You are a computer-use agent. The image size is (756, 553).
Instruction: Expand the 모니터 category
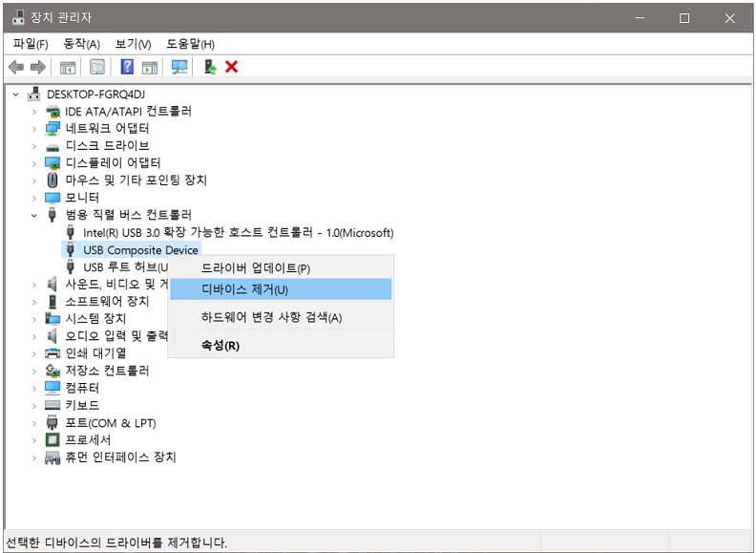point(33,199)
